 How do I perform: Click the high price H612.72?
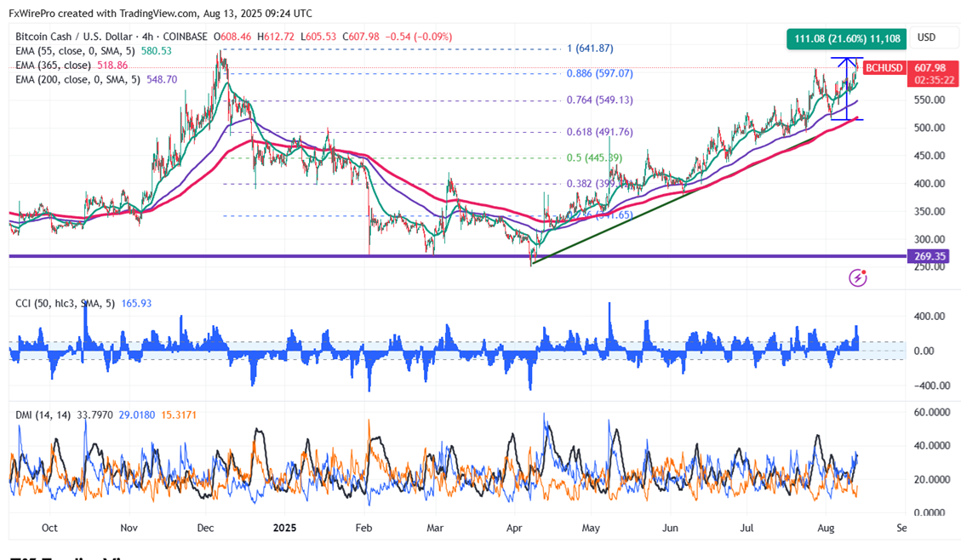276,37
